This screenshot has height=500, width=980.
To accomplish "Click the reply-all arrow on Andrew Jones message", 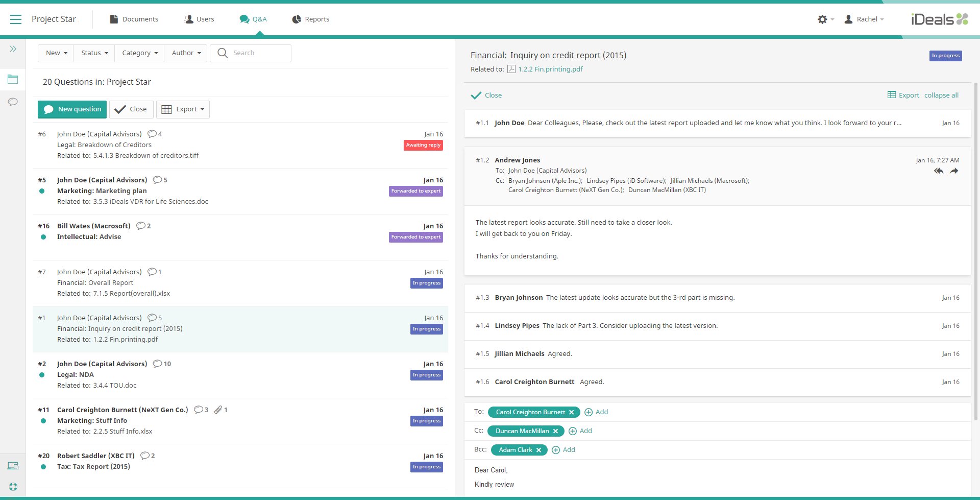I will [x=938, y=171].
